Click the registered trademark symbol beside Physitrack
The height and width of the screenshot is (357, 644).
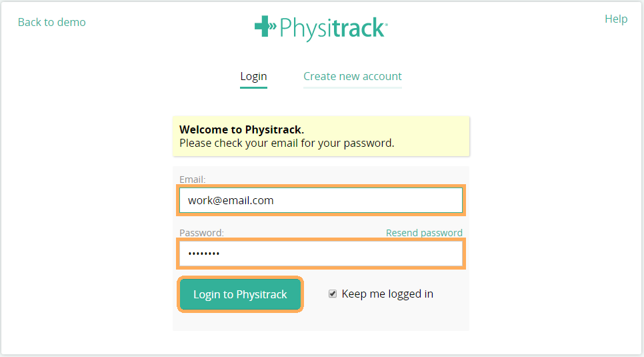(385, 24)
